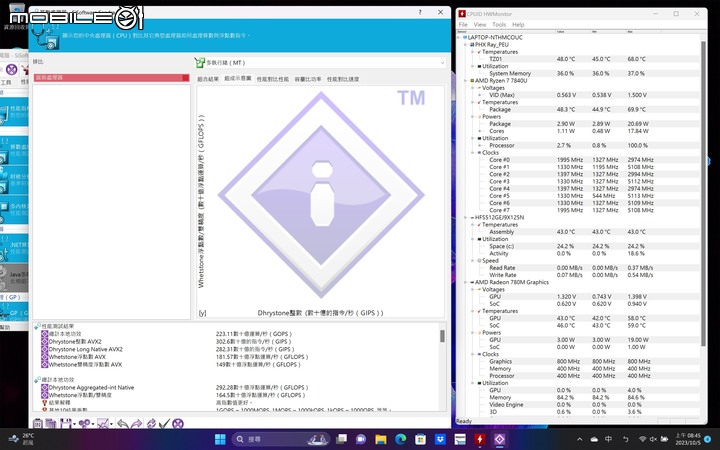Open the 多執行緒 (MT) combo box
The width and height of the screenshot is (720, 450).
pyautogui.click(x=320, y=62)
